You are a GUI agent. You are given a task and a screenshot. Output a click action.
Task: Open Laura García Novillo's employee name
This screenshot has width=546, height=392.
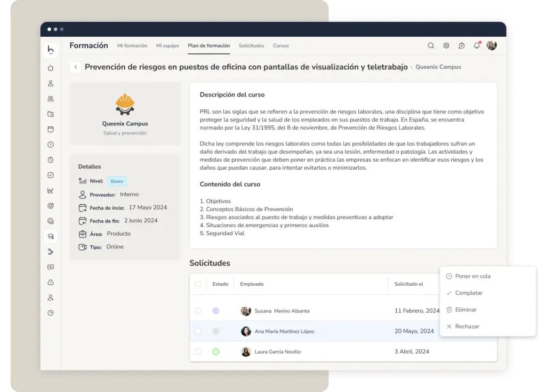278,351
